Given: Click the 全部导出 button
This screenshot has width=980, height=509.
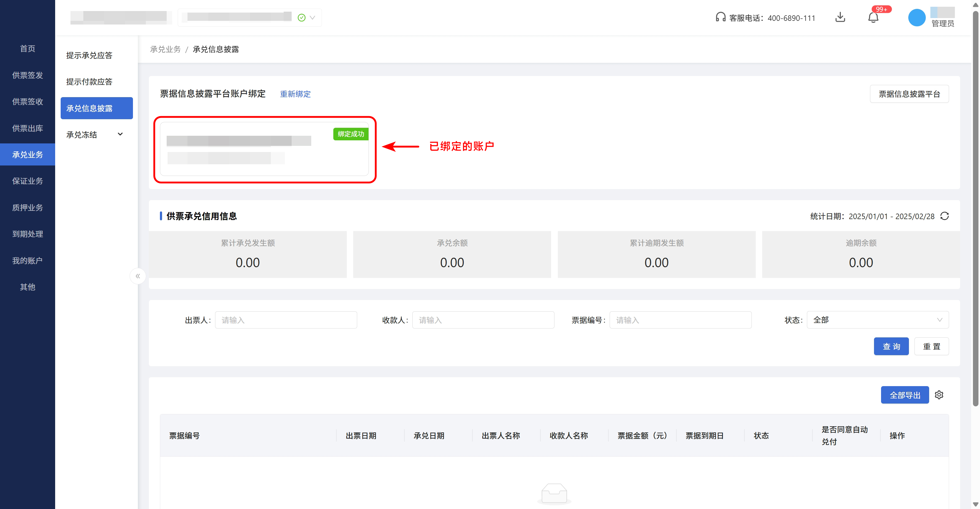Looking at the screenshot, I should point(905,395).
